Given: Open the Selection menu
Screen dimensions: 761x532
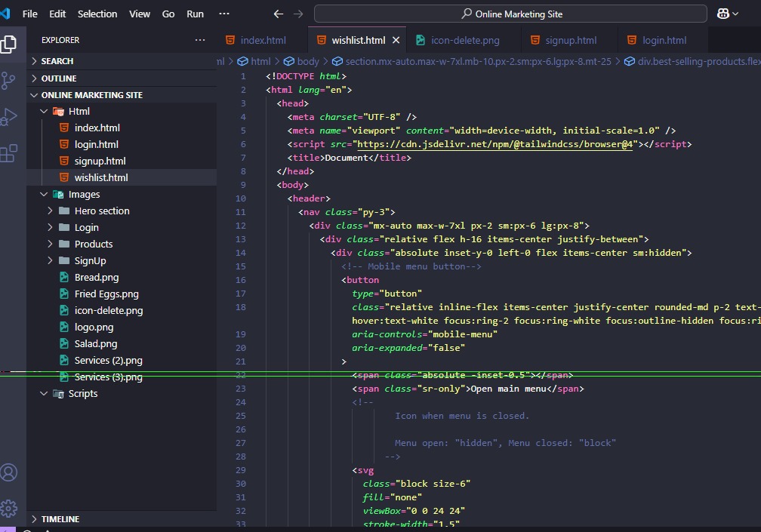Looking at the screenshot, I should pos(97,14).
